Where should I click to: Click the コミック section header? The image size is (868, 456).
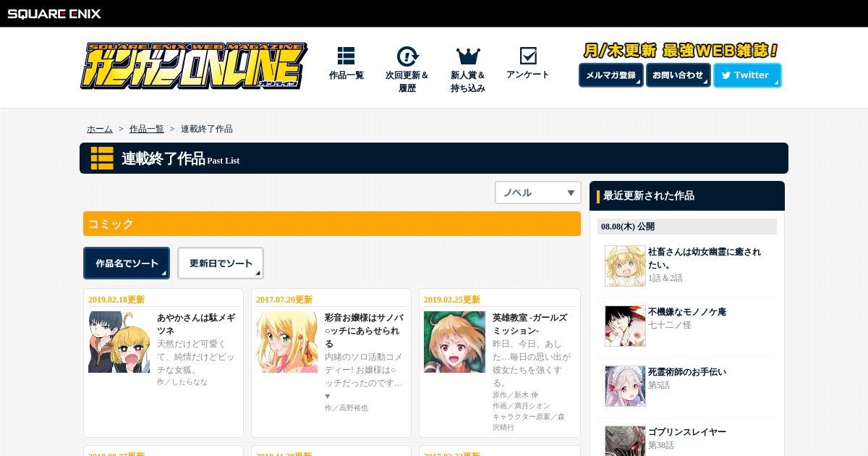332,224
